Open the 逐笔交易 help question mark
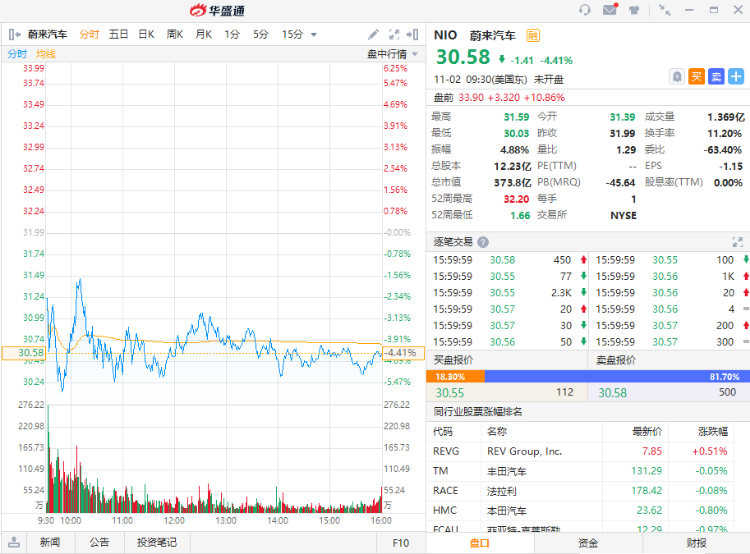 (x=483, y=242)
